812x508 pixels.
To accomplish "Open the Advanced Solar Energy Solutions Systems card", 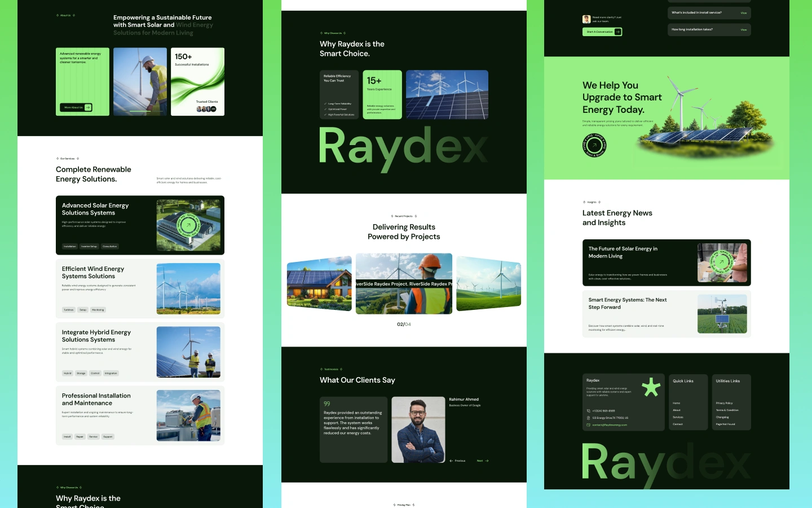I will (140, 225).
